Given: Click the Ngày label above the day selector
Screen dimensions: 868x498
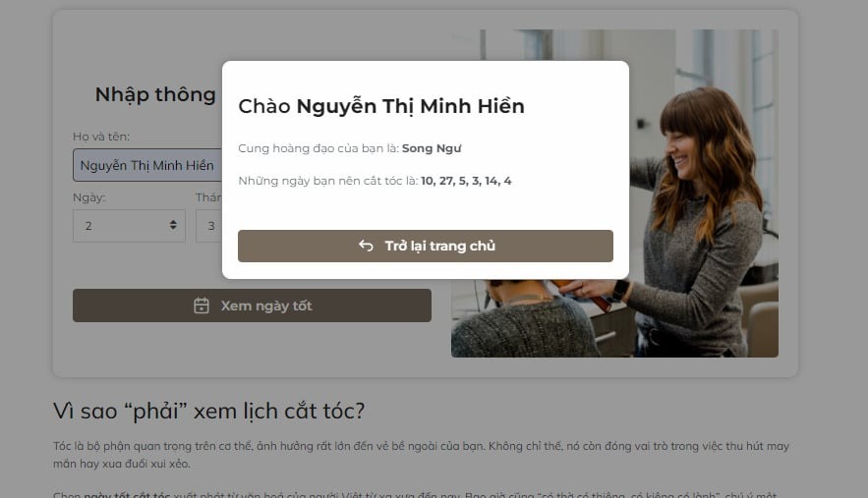Looking at the screenshot, I should (89, 197).
